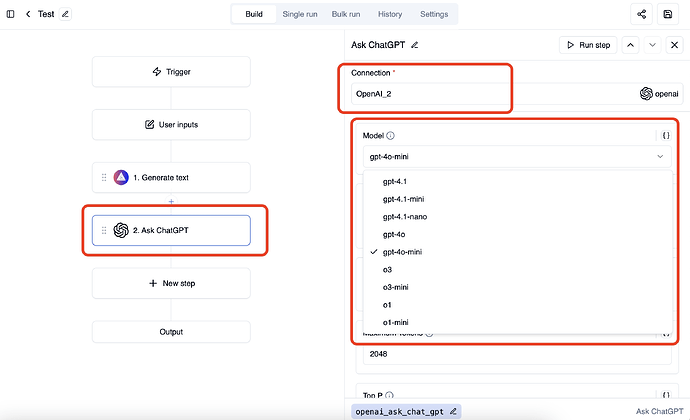Image resolution: width=690 pixels, height=420 pixels.
Task: Click the Connection field OpenAI_2
Action: click(x=517, y=94)
